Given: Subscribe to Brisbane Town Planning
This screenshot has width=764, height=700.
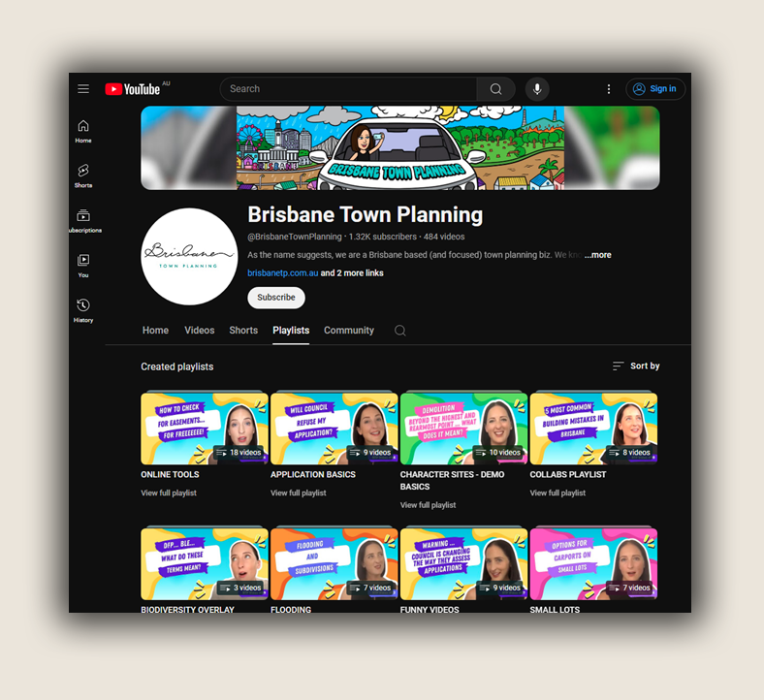Looking at the screenshot, I should coord(276,297).
